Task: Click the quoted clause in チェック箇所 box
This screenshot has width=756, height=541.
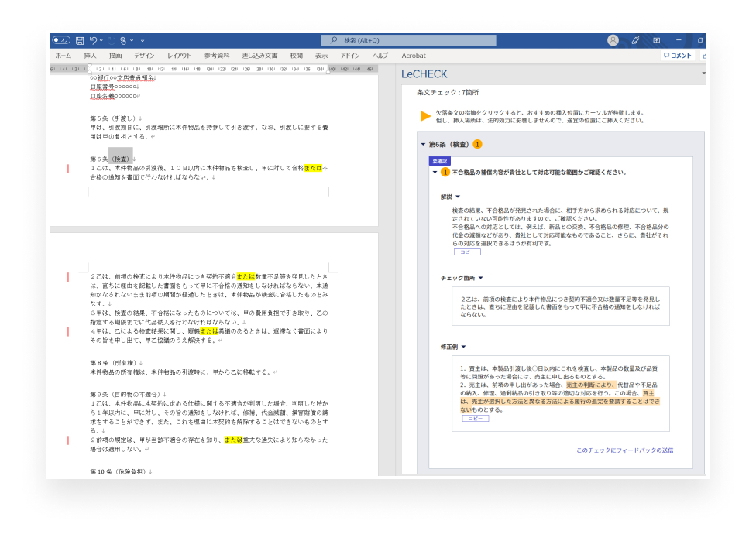Action: pos(560,306)
